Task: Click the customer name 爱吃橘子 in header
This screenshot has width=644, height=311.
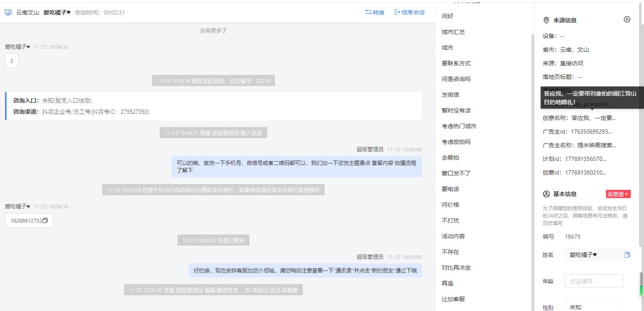Action: pos(57,12)
